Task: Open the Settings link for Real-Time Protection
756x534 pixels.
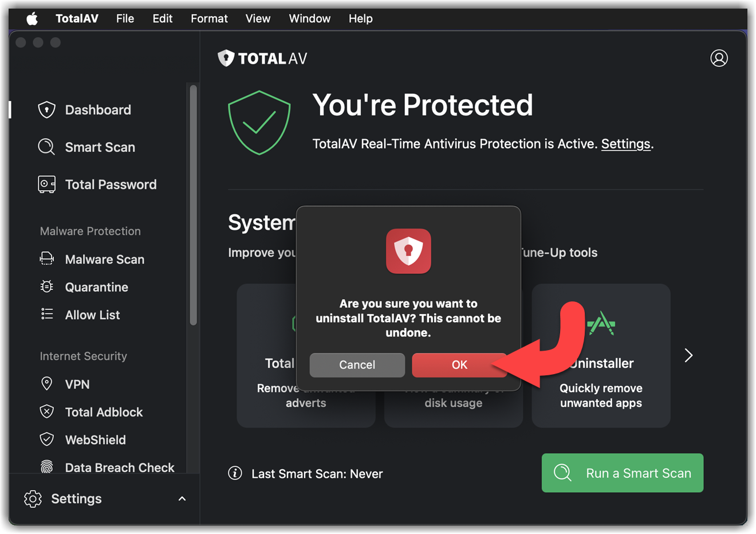Action: tap(625, 144)
